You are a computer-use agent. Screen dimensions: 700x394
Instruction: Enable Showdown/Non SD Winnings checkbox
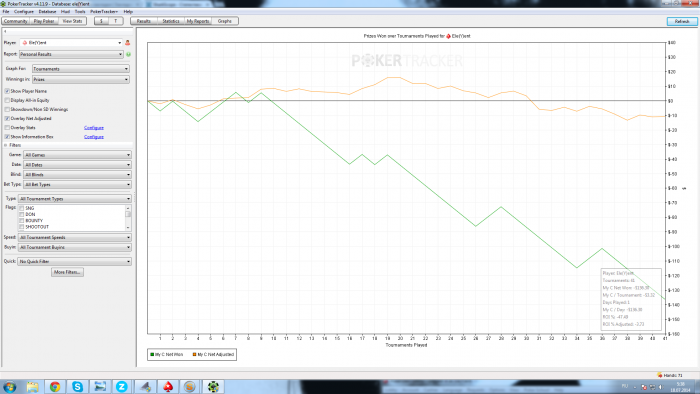7,109
